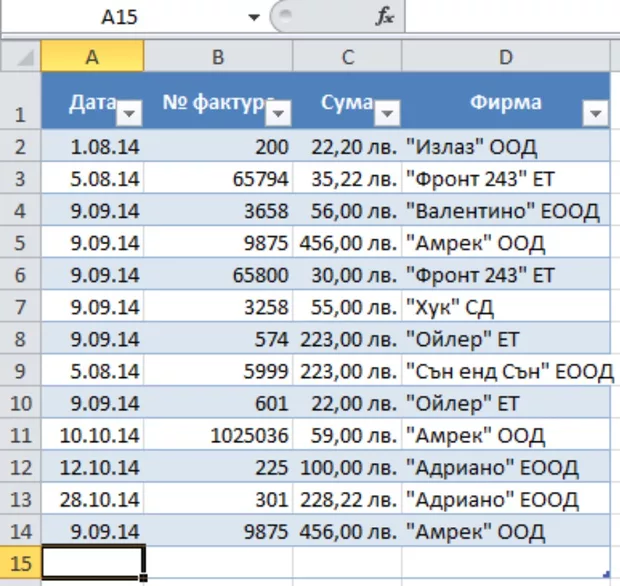Select column C header
The image size is (620, 586).
point(347,57)
